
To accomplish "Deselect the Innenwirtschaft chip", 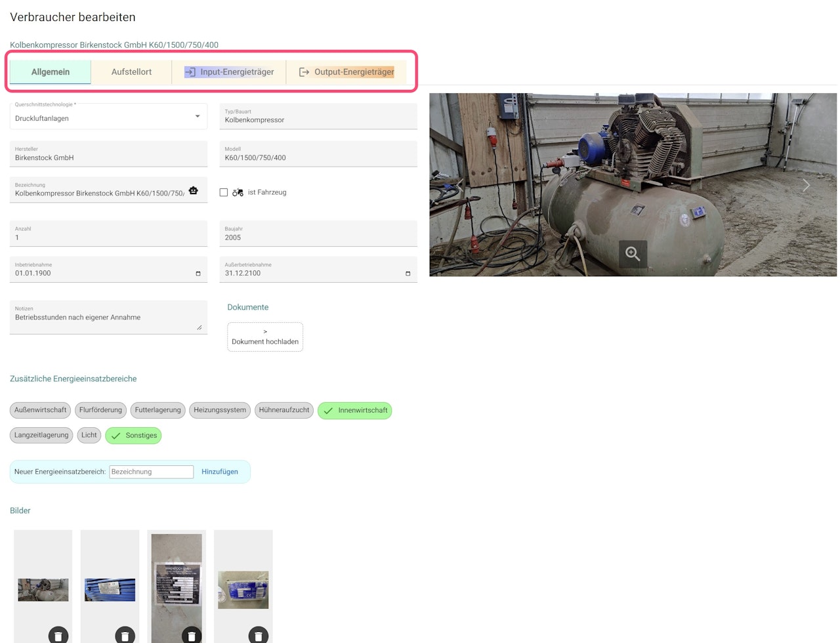I will tap(354, 411).
